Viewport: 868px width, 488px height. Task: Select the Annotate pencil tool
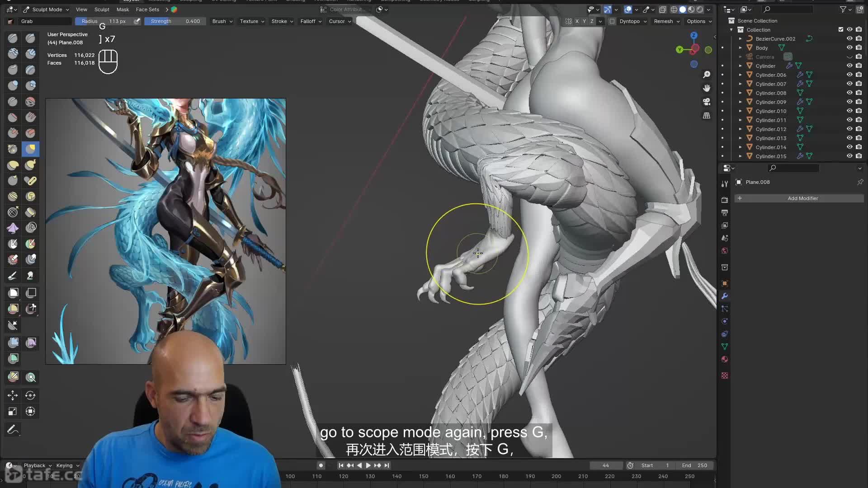pos(13,430)
